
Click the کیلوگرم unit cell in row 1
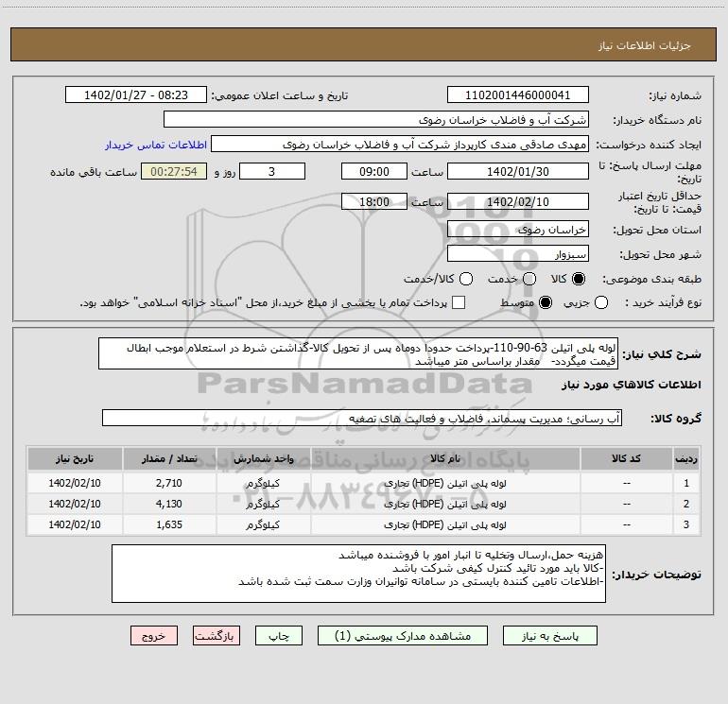point(263,483)
